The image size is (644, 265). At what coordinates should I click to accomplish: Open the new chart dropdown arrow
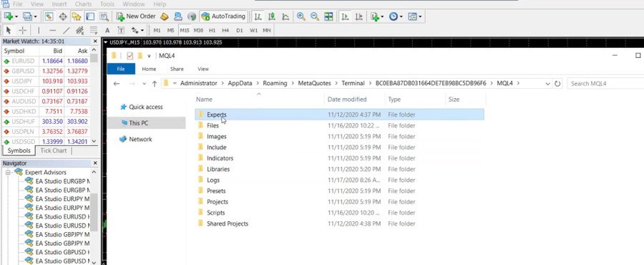tap(16, 17)
